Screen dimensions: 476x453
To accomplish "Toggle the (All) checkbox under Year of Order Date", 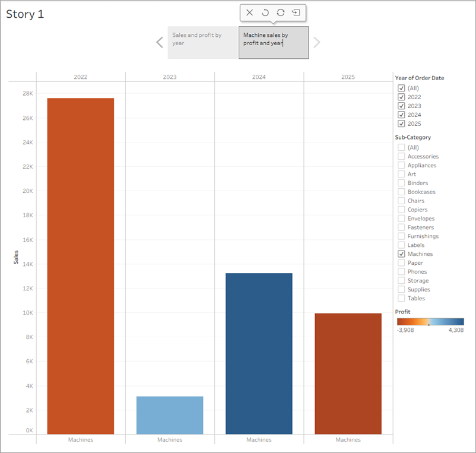I will [401, 88].
